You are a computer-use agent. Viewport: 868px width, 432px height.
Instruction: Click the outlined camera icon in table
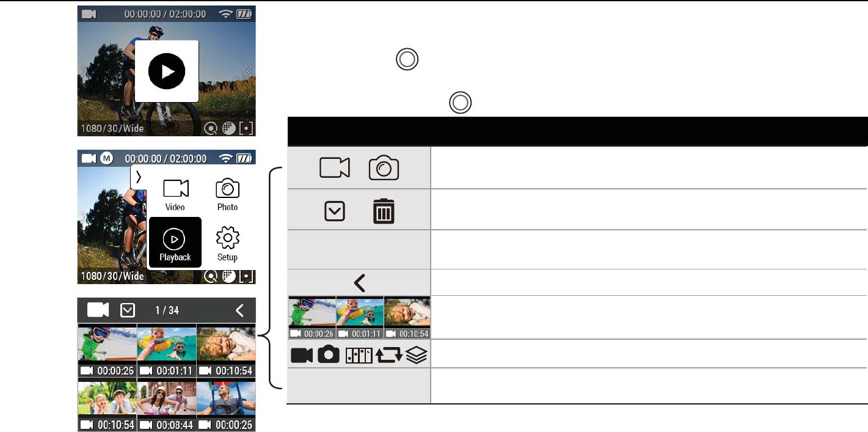pos(384,168)
